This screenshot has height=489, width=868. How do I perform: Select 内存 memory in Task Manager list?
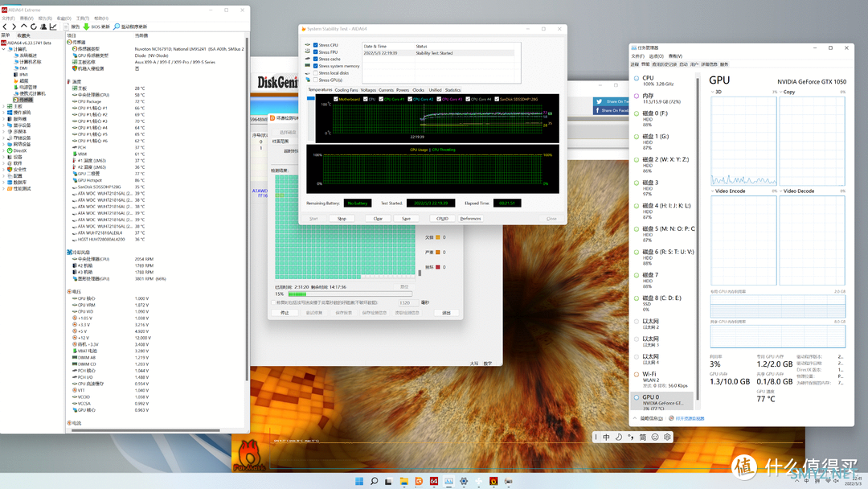pos(663,99)
